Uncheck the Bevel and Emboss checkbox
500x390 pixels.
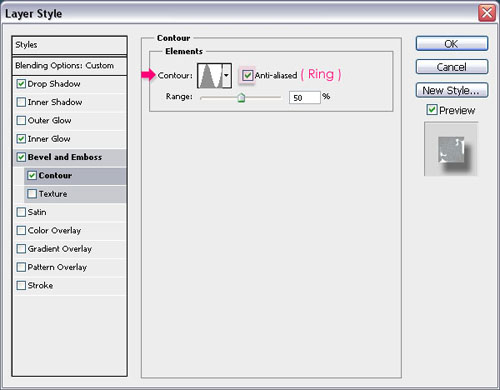21,157
